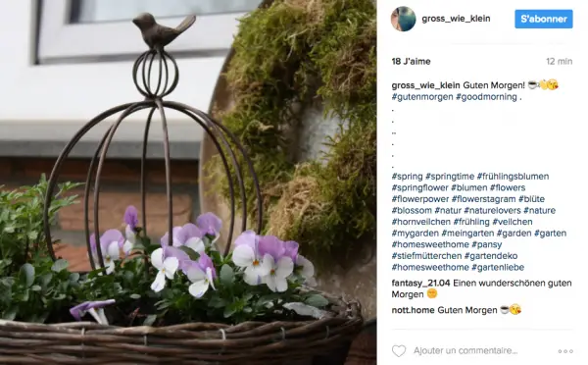This screenshot has width=588, height=365.
Task: Visit commenter fantasy_21.04 profile
Action: coord(420,284)
